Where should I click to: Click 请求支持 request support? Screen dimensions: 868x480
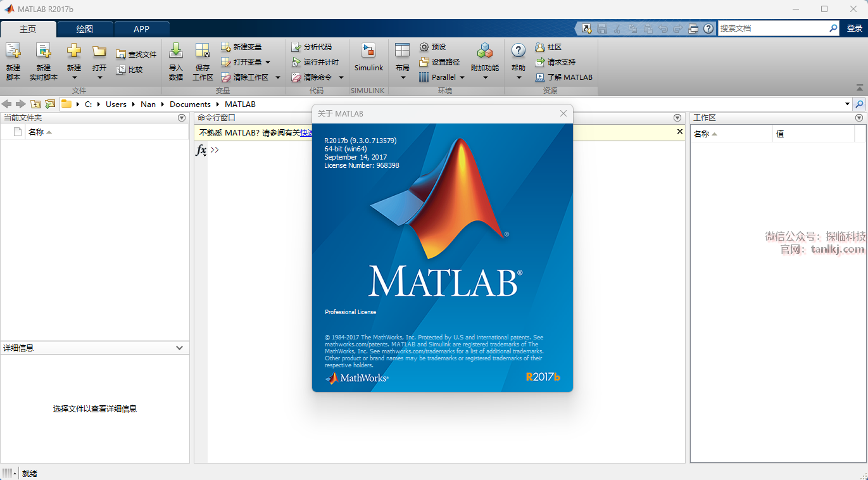[x=555, y=62]
